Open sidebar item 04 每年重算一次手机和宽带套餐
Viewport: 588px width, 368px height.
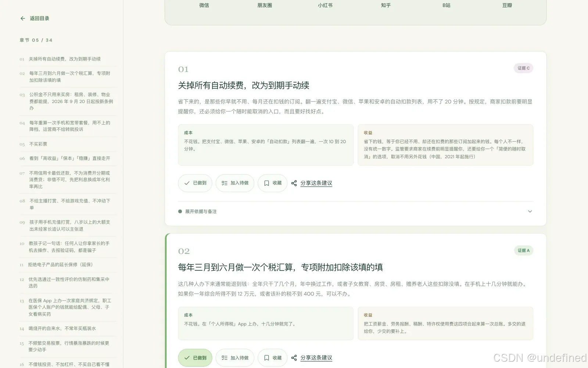(x=68, y=126)
